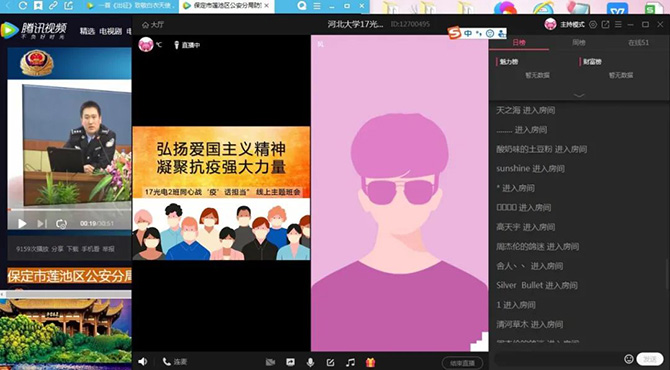This screenshot has width=670, height=370.
Task: Open the emoji picker beside the chat box
Action: (629, 359)
